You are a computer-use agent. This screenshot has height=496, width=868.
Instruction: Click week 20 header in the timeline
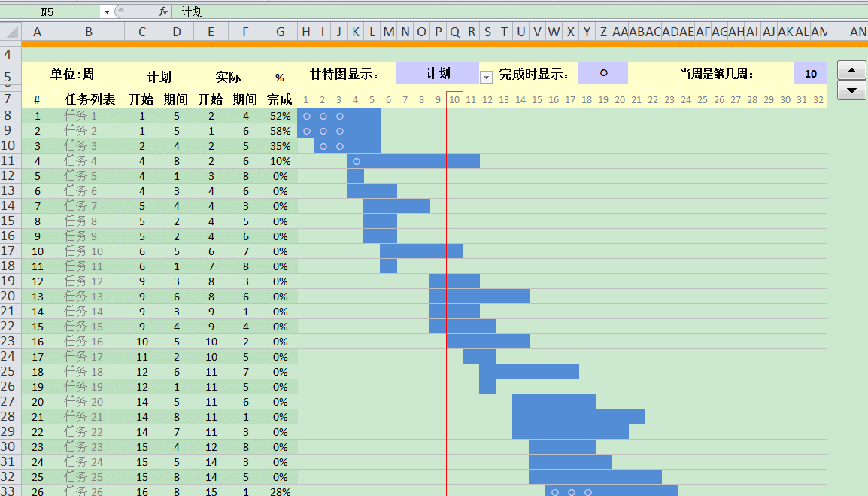[620, 100]
